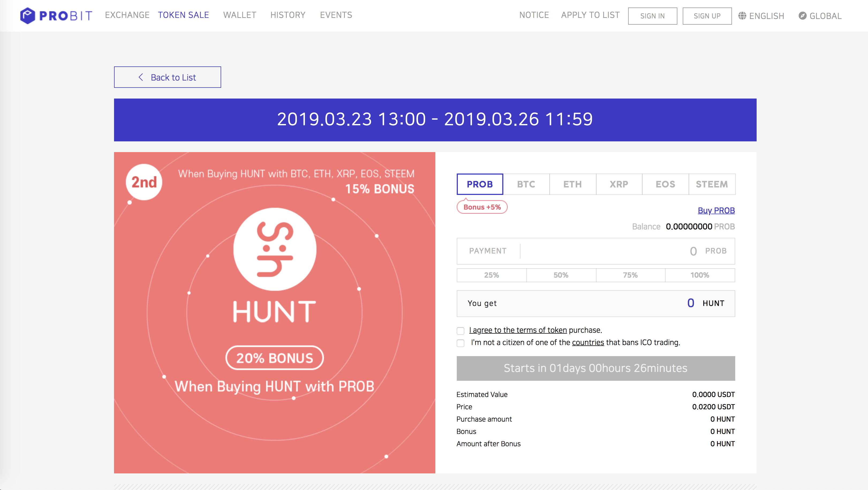Click the 20% BONUS pill badge
868x490 pixels.
click(275, 357)
